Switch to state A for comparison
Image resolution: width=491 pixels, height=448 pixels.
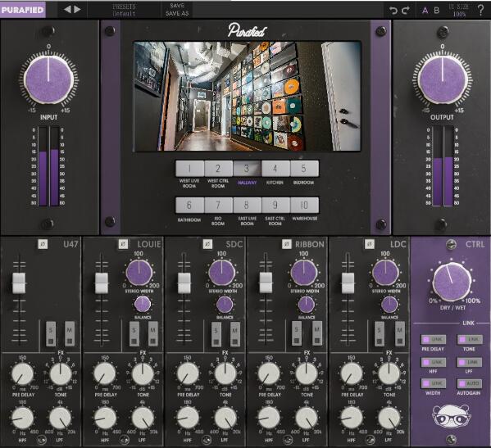pyautogui.click(x=425, y=11)
